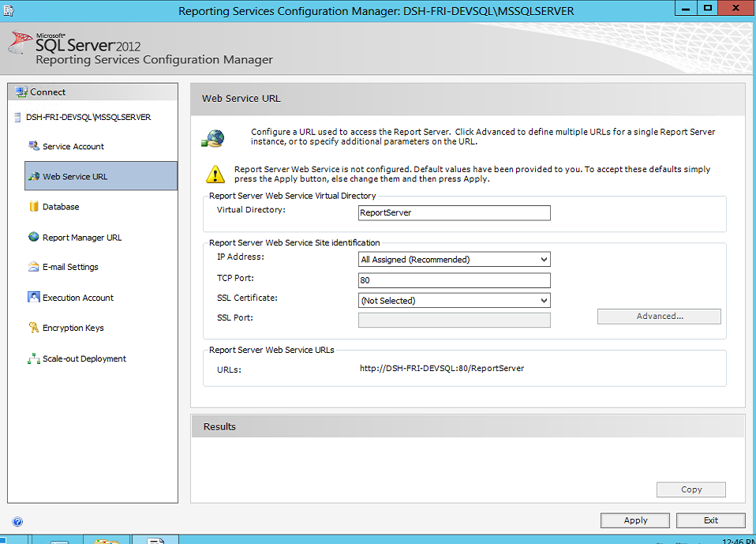Viewport: 756px width, 544px height.
Task: Click inside the TCP Port field
Action: click(x=454, y=281)
